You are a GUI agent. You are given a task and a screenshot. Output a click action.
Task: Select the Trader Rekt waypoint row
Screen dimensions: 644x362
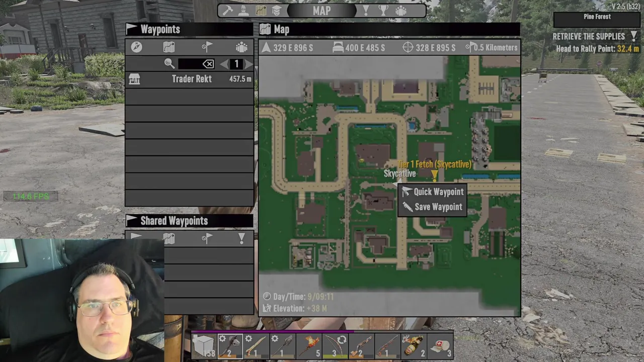(x=189, y=79)
